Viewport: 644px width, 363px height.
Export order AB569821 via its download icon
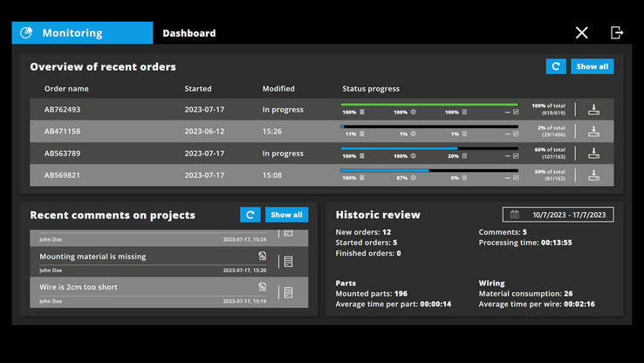point(594,175)
